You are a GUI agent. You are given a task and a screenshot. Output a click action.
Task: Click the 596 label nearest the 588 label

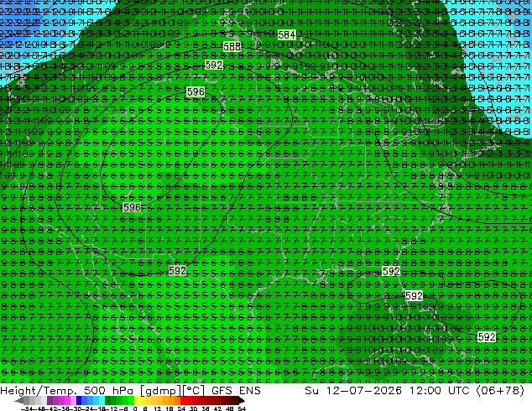point(196,91)
